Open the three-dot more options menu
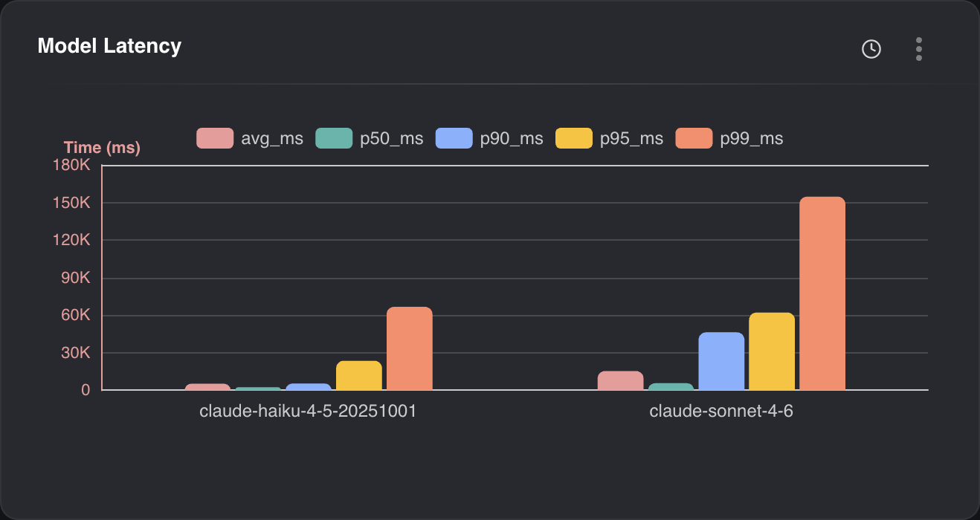 pyautogui.click(x=919, y=49)
